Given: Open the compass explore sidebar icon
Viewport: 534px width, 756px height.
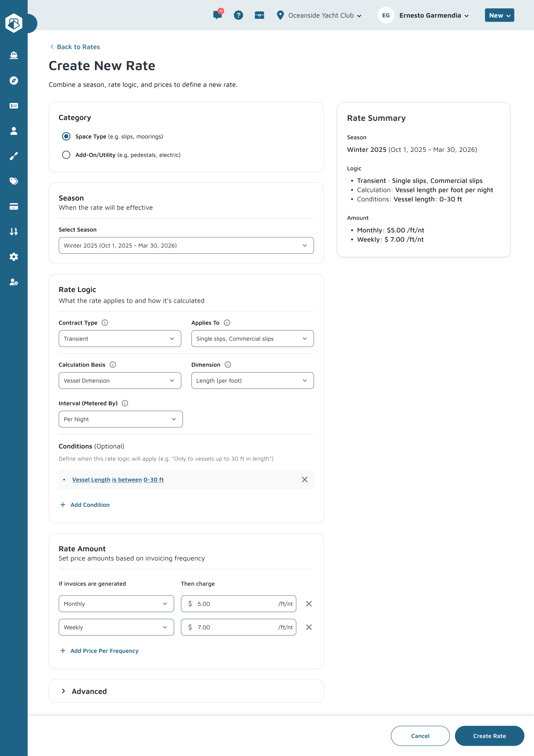Looking at the screenshot, I should (14, 80).
